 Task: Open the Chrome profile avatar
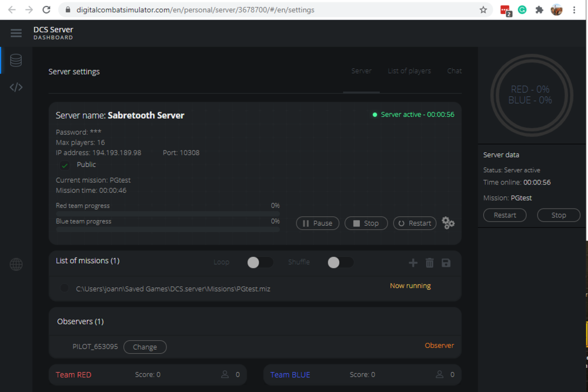(556, 10)
